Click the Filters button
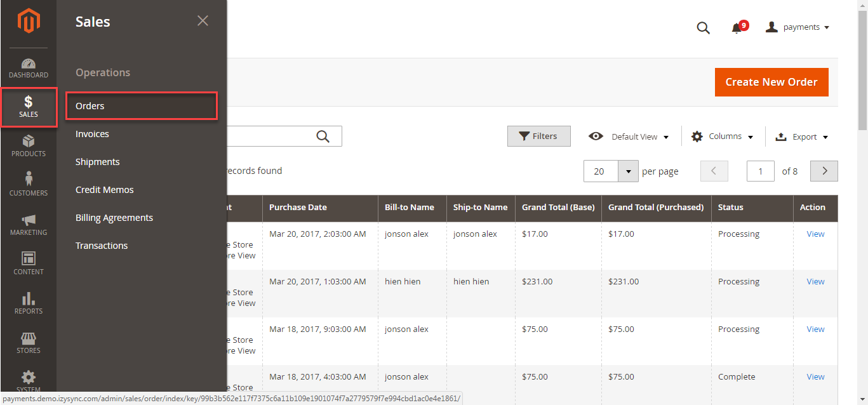This screenshot has height=405, width=868. 538,136
